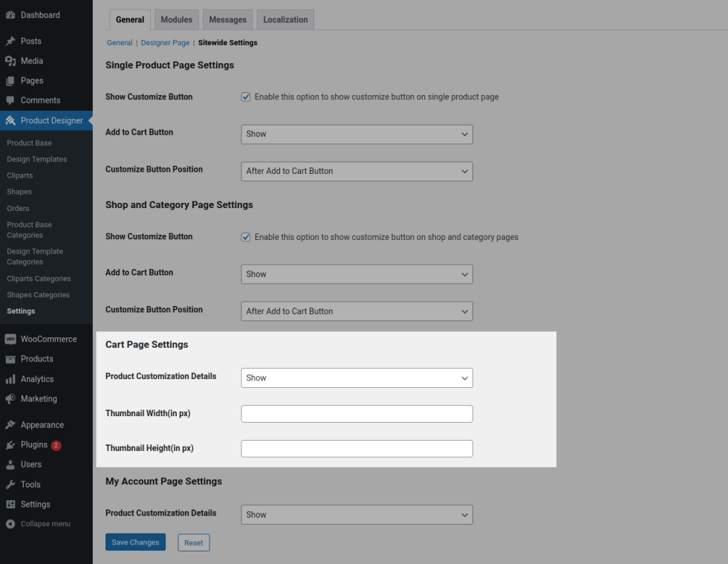Viewport: 728px width, 564px height.
Task: Go to the Designer Page sub-link
Action: (165, 43)
